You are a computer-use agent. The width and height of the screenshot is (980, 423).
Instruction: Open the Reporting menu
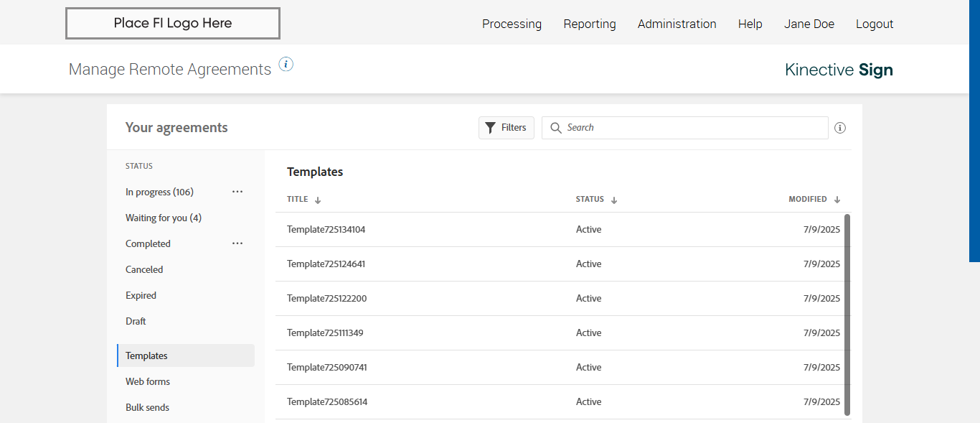point(590,24)
